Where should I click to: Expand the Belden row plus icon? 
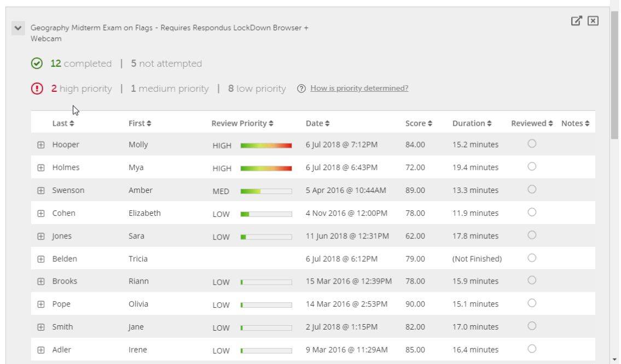tap(40, 259)
